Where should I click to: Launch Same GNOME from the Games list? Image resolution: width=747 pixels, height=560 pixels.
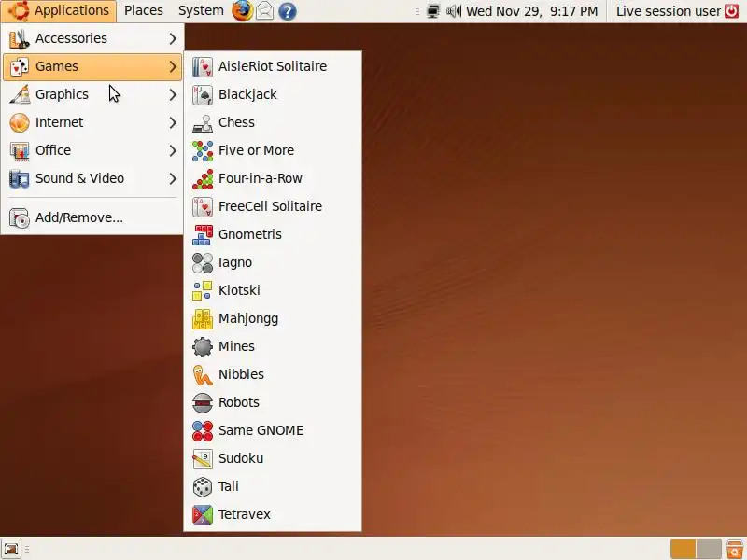273,430
